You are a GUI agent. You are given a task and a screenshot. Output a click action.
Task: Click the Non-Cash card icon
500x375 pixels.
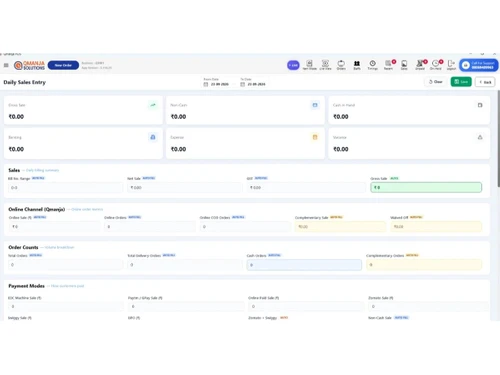click(315, 105)
